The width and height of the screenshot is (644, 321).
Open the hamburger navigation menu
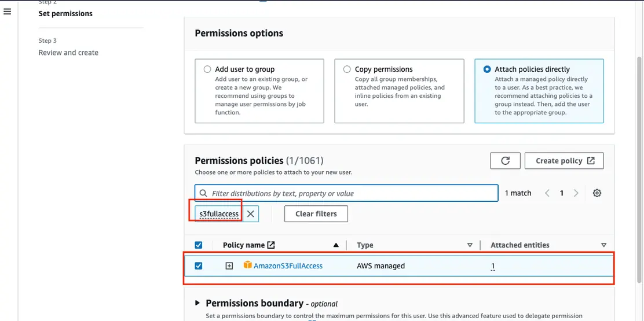point(8,12)
